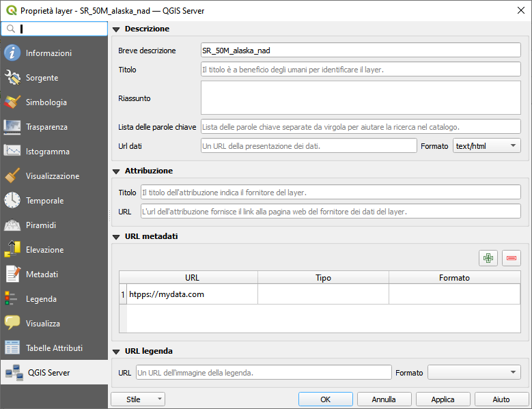Select the Temporale clock icon

point(12,201)
